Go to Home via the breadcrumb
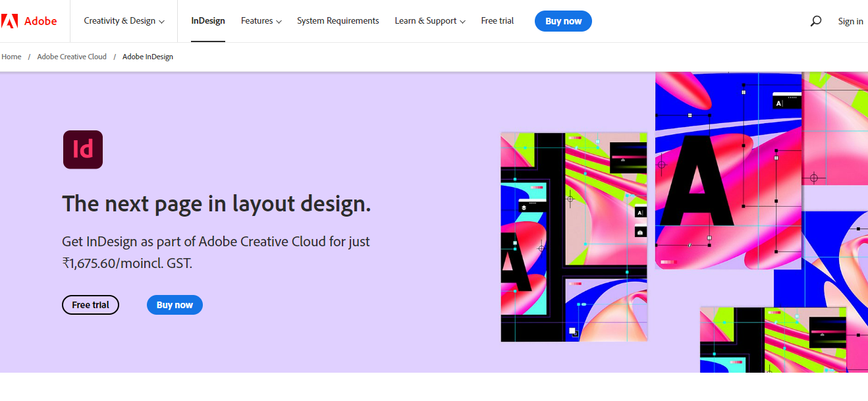Image resolution: width=868 pixels, height=401 pixels. 11,56
